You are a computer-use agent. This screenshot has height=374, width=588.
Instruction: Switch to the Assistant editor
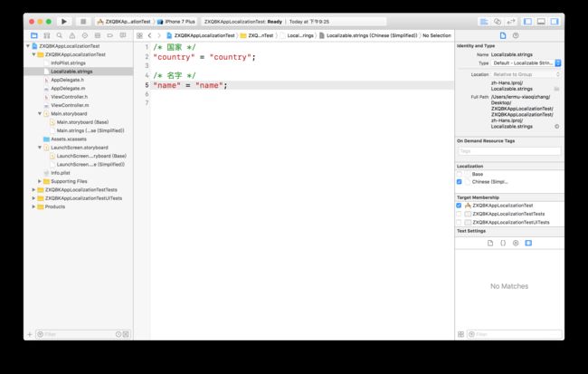[498, 22]
